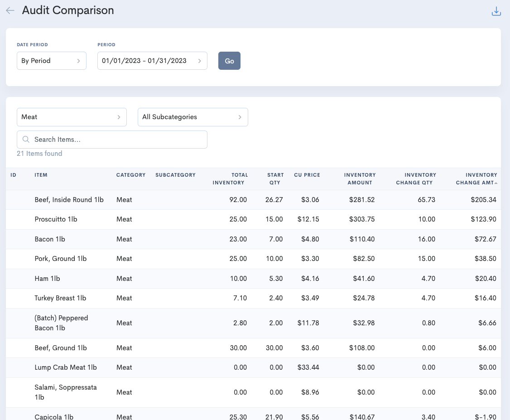Expand the Meat category dropdown
This screenshot has width=510, height=420.
pos(72,117)
